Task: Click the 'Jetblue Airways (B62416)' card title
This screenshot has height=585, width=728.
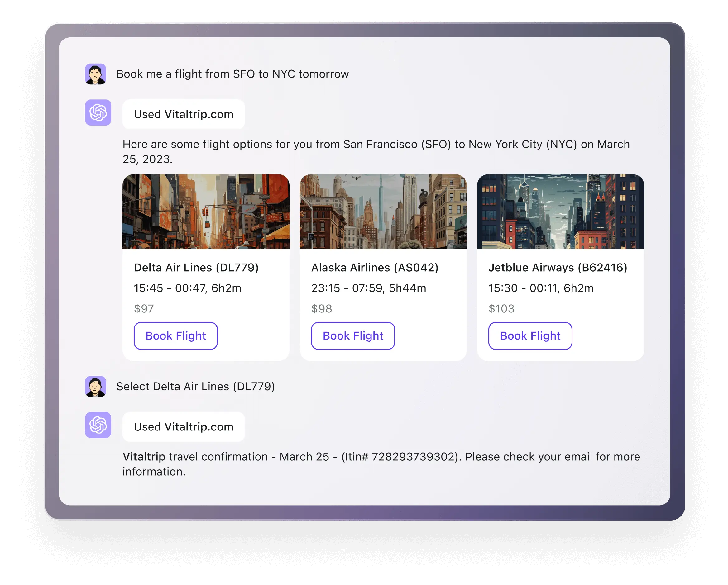Action: click(558, 267)
